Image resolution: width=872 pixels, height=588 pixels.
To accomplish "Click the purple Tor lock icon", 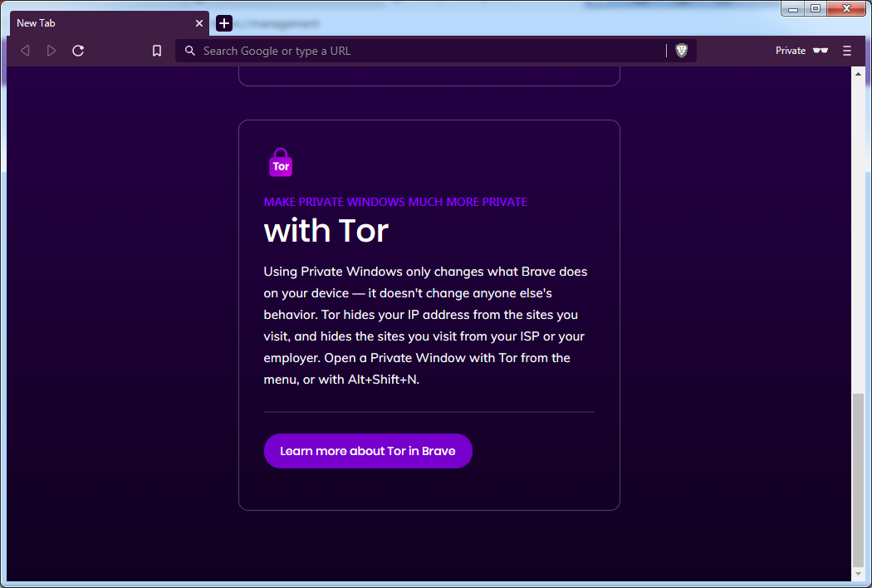I will (x=281, y=163).
